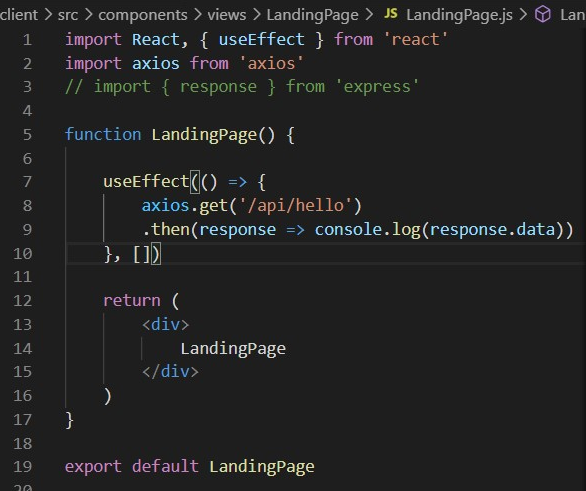Click the chevron after LandingPage.js breadcrumb

[x=523, y=15]
